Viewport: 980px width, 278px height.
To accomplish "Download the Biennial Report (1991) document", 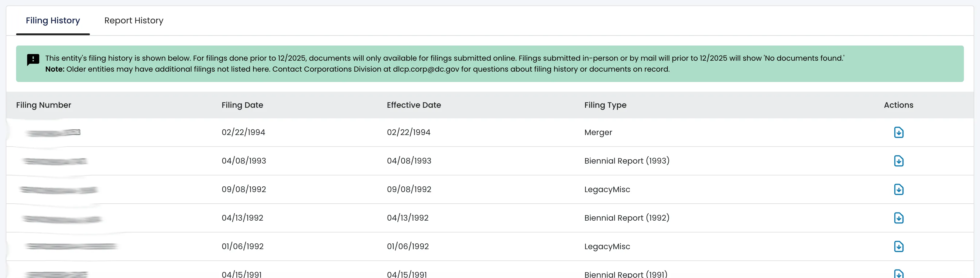I will click(898, 273).
